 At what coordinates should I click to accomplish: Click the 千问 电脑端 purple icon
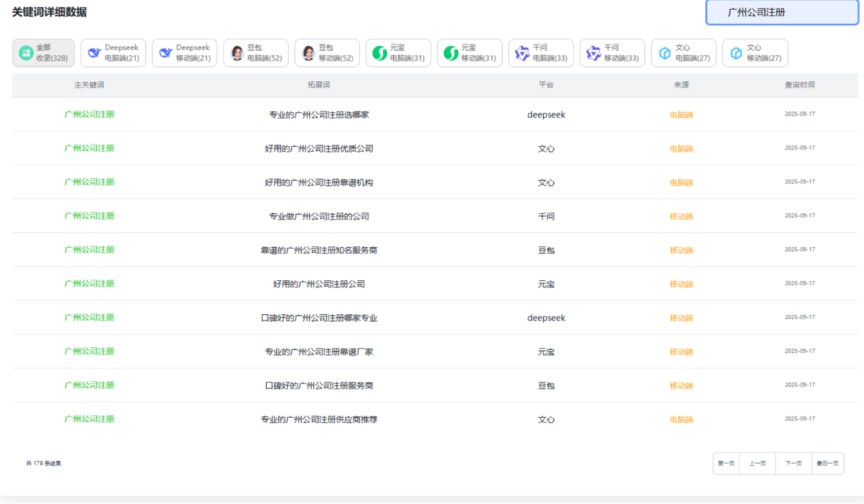click(522, 53)
